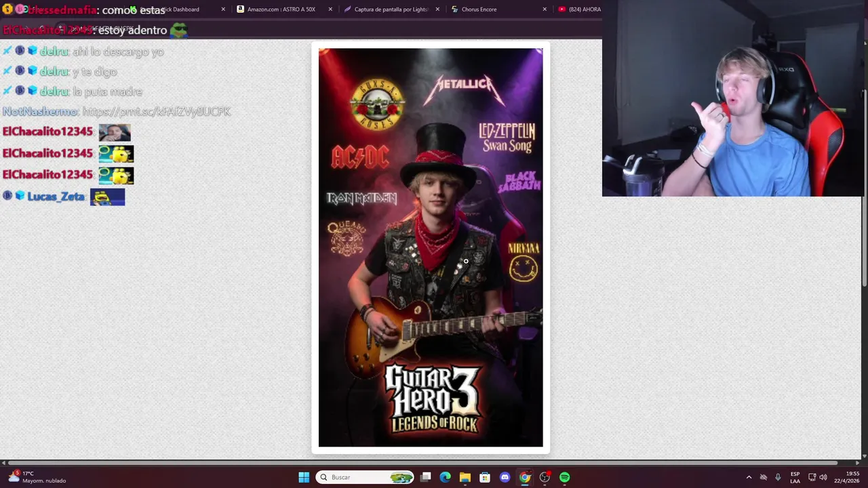Image resolution: width=868 pixels, height=488 pixels.
Task: Click chat message "ahi lo descargo yo"
Action: [x=118, y=52]
